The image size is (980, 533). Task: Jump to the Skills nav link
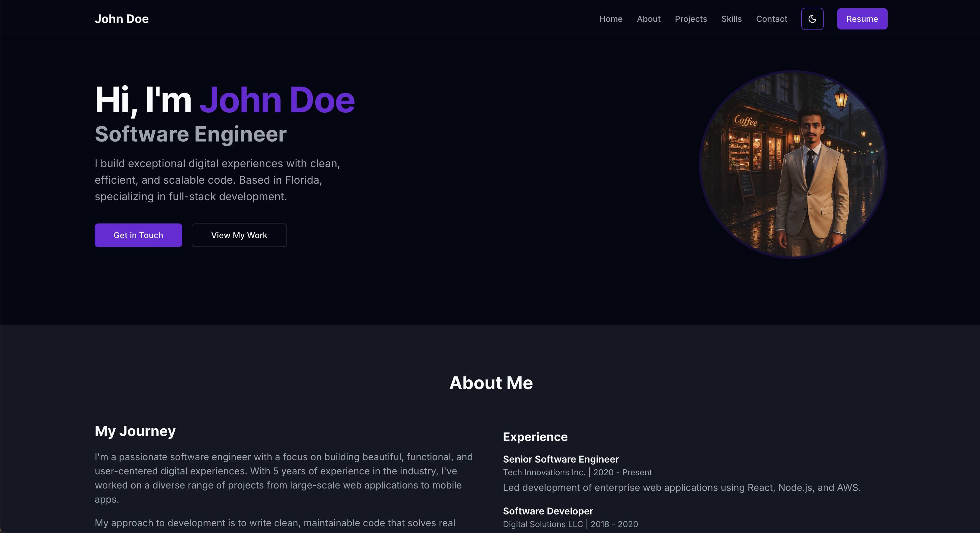point(731,19)
